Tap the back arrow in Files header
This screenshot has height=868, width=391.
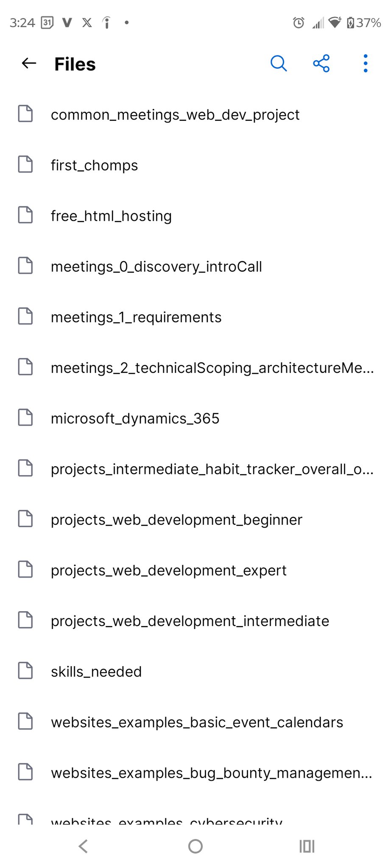[x=29, y=64]
